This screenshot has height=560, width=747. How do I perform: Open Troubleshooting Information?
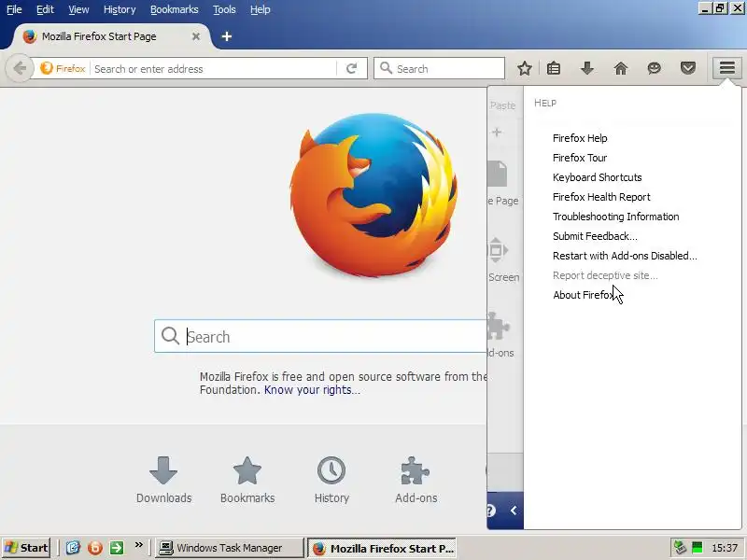(615, 217)
